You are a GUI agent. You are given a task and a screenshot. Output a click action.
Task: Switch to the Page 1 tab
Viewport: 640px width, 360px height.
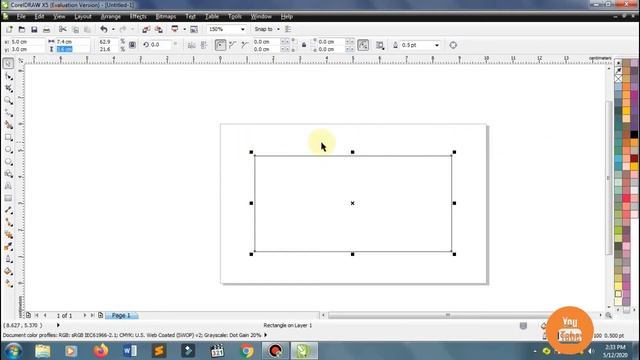121,316
